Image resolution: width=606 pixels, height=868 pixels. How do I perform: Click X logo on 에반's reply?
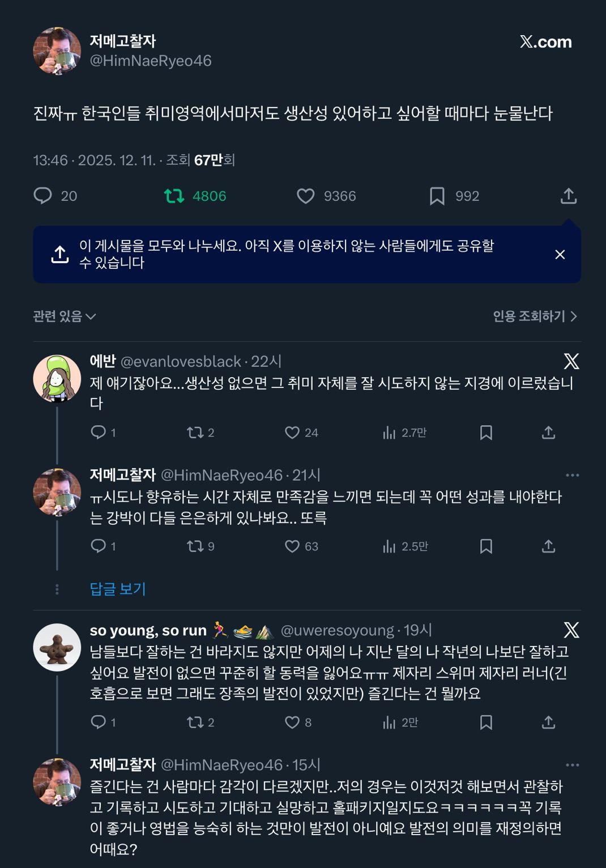571,361
